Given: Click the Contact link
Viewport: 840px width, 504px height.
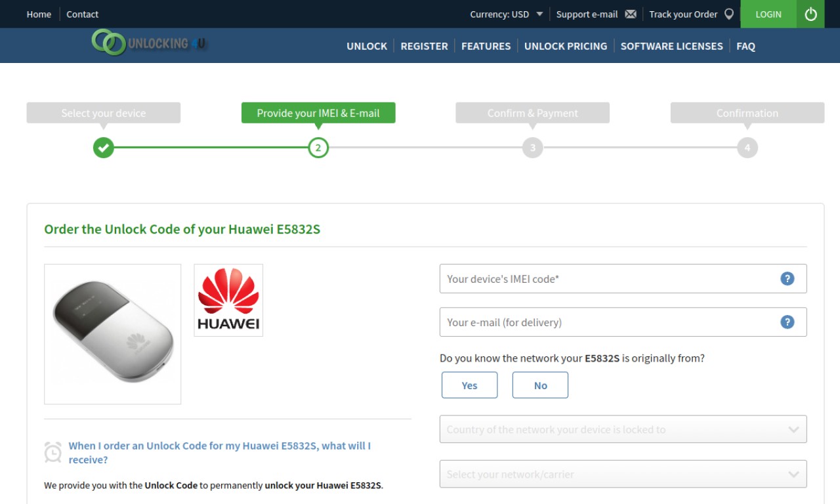Looking at the screenshot, I should click(82, 14).
